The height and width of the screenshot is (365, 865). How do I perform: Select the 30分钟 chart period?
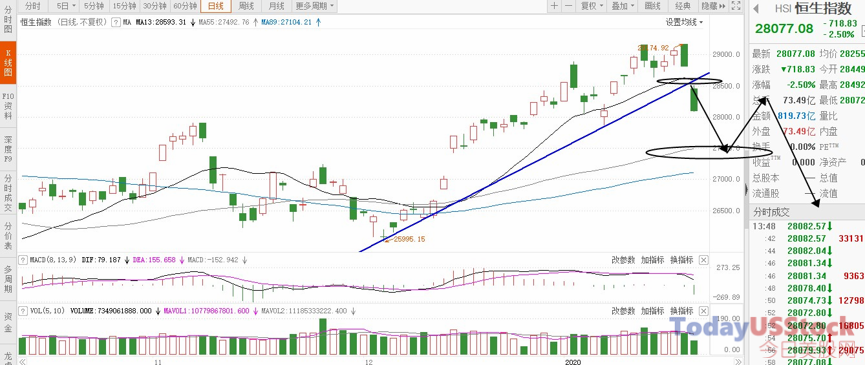coord(154,6)
